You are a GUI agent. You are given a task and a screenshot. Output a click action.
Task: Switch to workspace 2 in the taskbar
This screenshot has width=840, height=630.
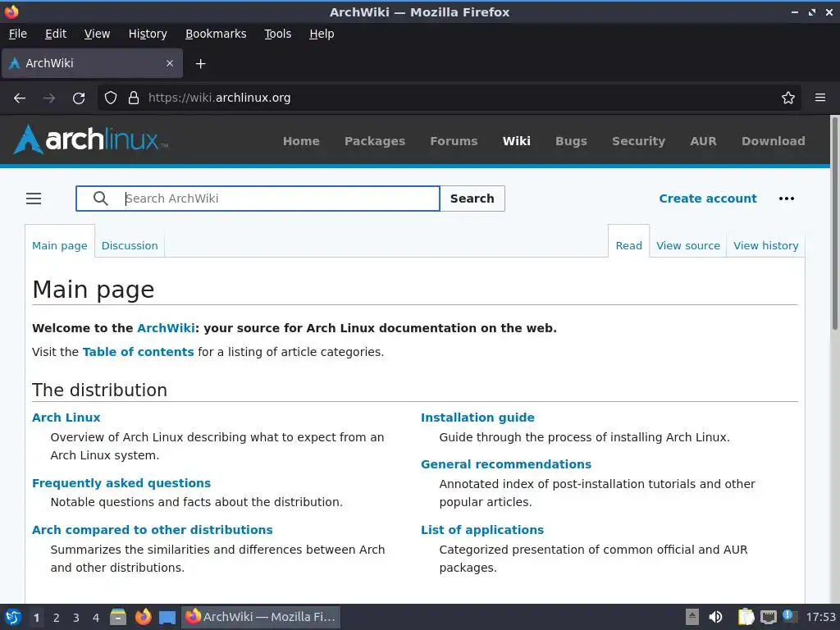[x=57, y=618]
